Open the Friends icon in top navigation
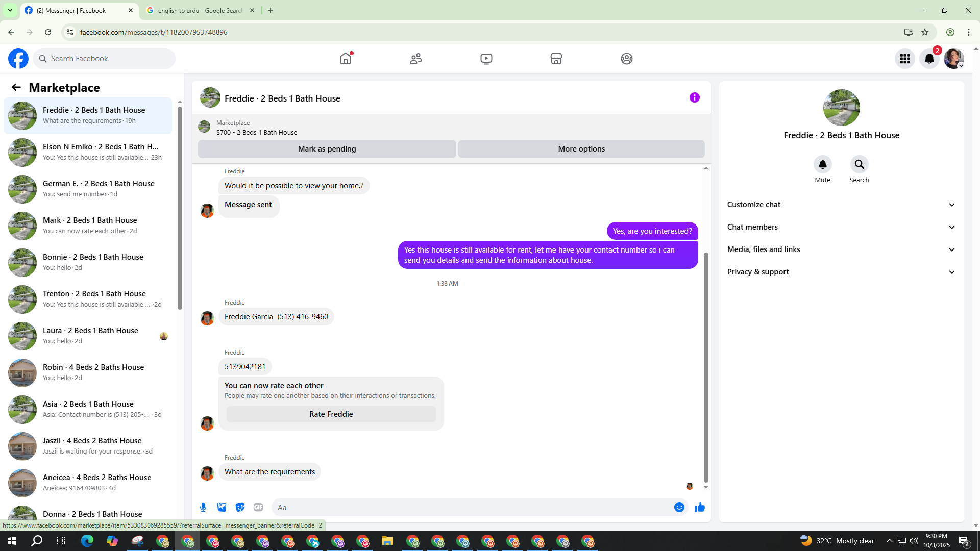The width and height of the screenshot is (980, 551). point(416,59)
